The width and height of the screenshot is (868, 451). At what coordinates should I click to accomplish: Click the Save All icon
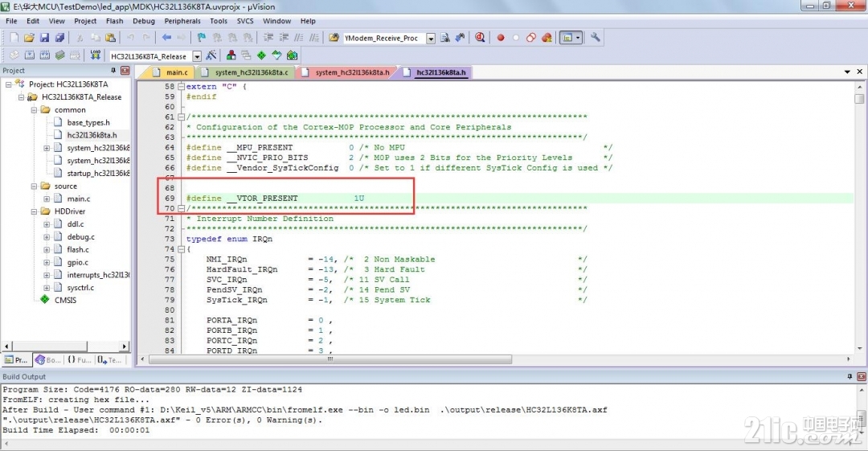(59, 38)
